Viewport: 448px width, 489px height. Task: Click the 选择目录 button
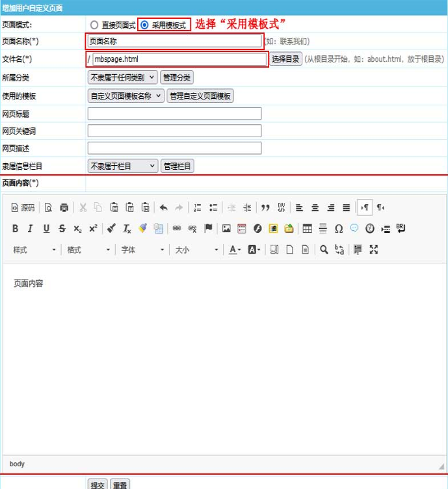pos(285,59)
